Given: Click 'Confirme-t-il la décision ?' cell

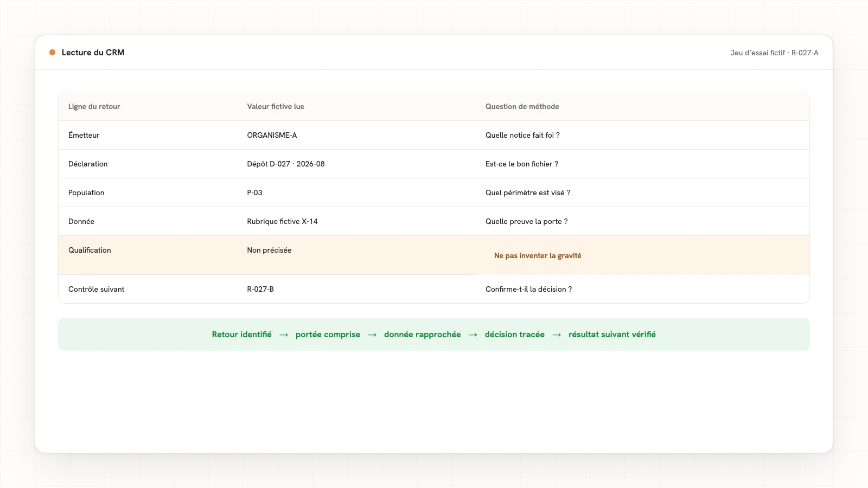Looking at the screenshot, I should click(529, 289).
